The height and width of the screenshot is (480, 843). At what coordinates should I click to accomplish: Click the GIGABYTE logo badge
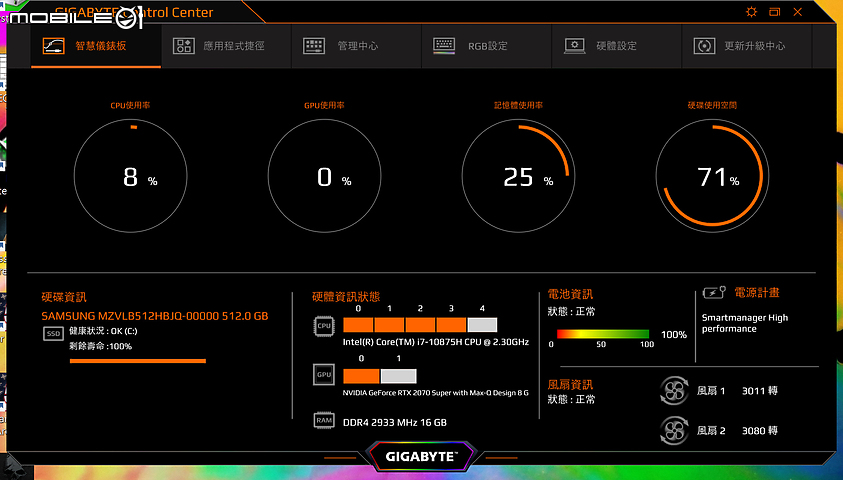(421, 456)
